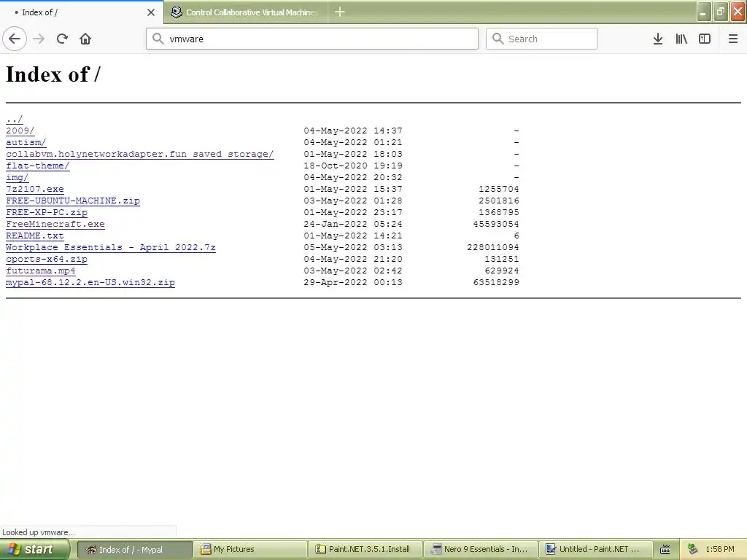The height and width of the screenshot is (560, 747).
Task: Click the magnifier icon in the address bar
Action: 158,39
